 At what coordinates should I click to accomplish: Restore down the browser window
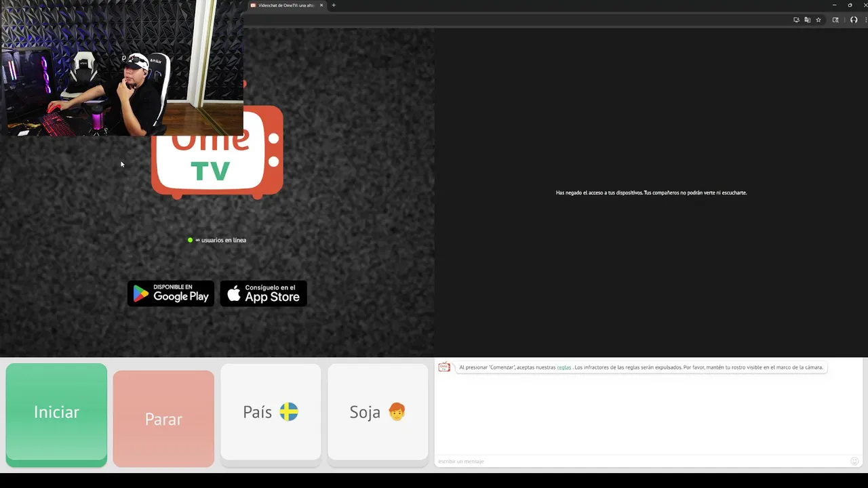pos(850,5)
